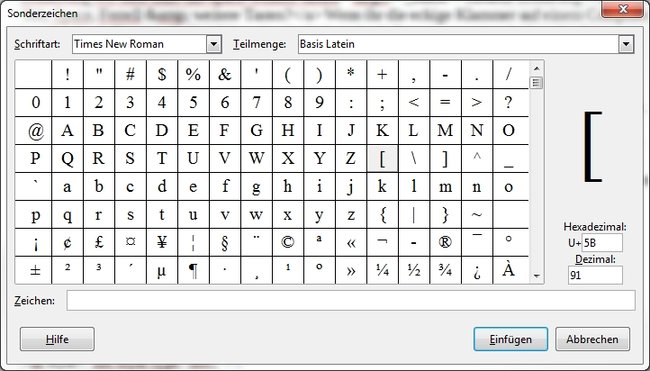
Task: Choose the section sign § character
Action: 225,242
